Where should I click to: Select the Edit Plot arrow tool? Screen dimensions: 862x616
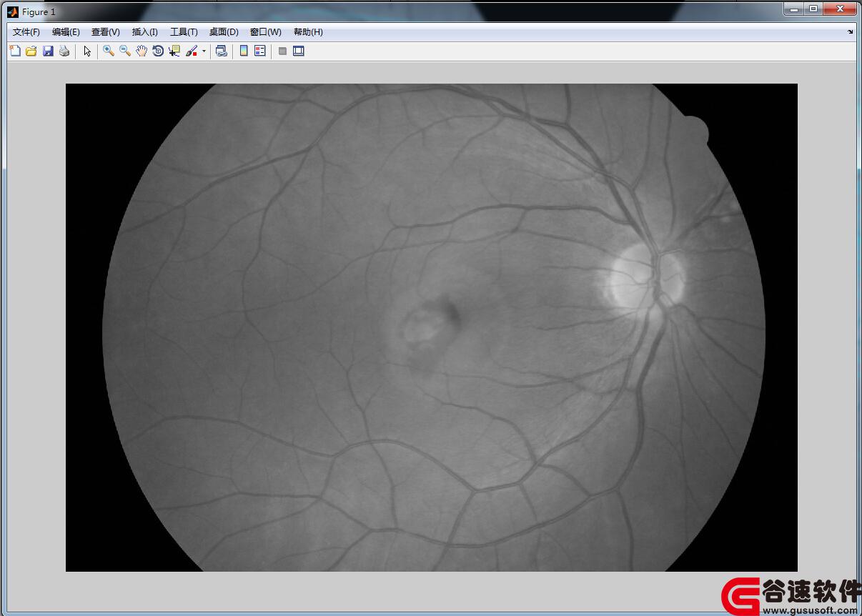(x=87, y=51)
